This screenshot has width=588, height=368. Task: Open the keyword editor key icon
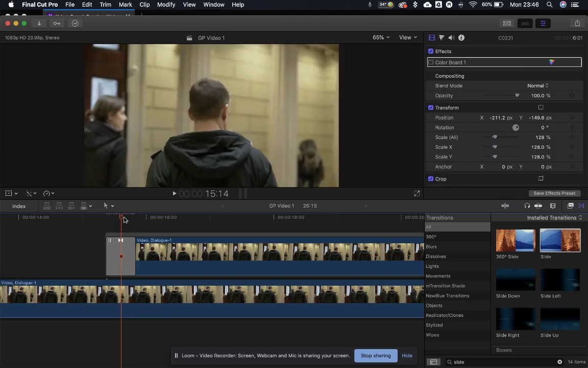57,24
